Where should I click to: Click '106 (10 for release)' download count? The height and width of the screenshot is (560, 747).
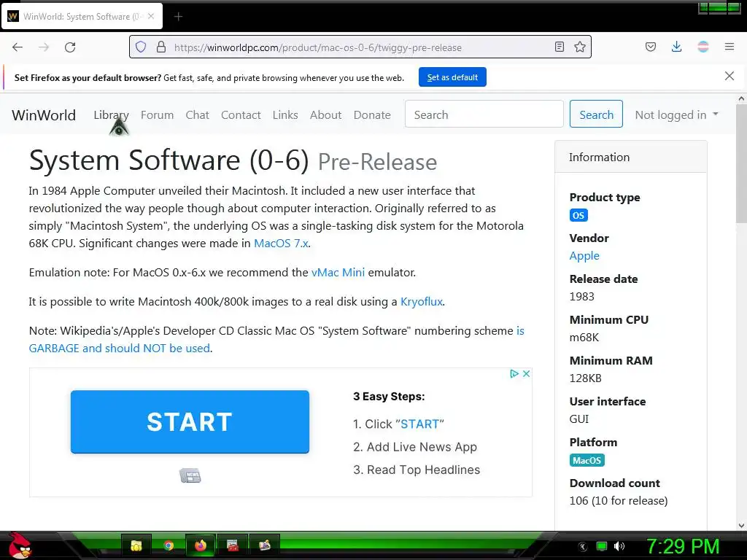pyautogui.click(x=619, y=501)
